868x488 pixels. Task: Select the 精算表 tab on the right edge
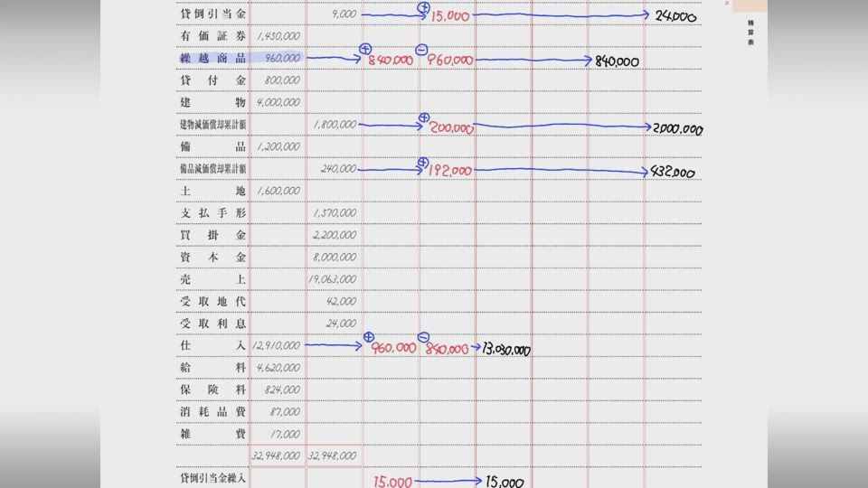click(750, 33)
